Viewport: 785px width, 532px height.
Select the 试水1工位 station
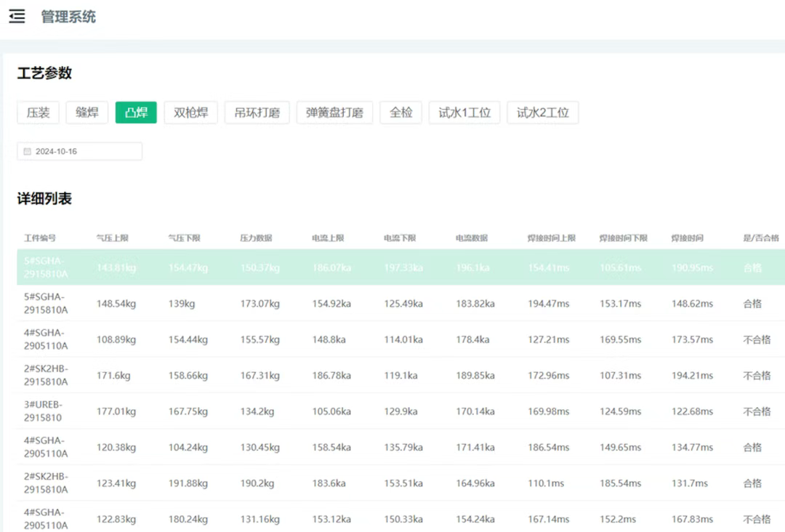tap(464, 112)
